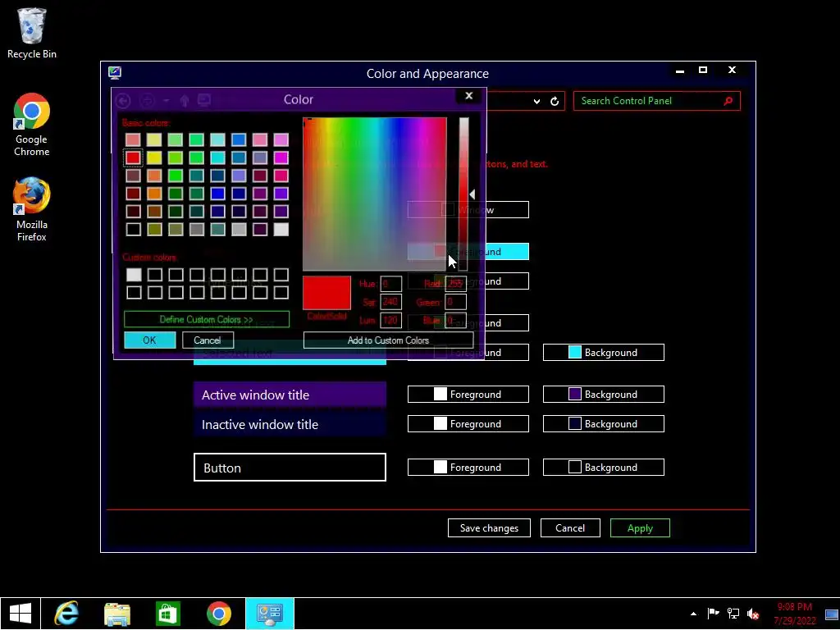Switch to Chrome on the taskbar
The width and height of the screenshot is (840, 630).
point(218,614)
